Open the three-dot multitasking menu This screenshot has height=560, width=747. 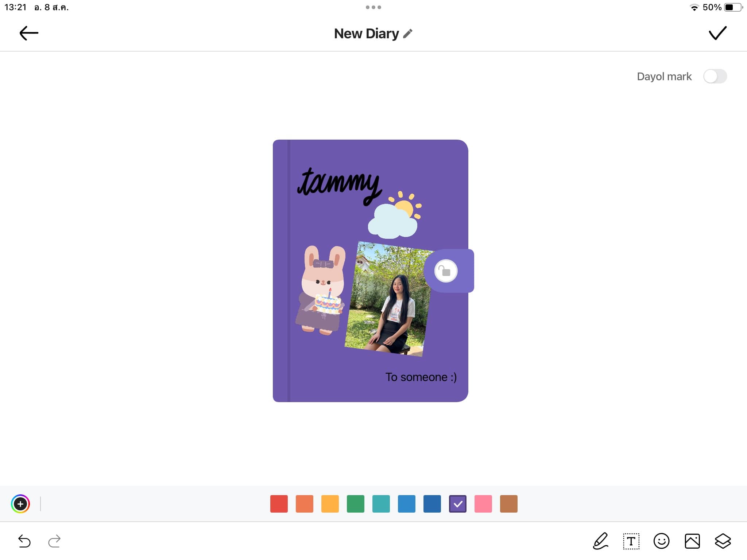[x=373, y=7]
